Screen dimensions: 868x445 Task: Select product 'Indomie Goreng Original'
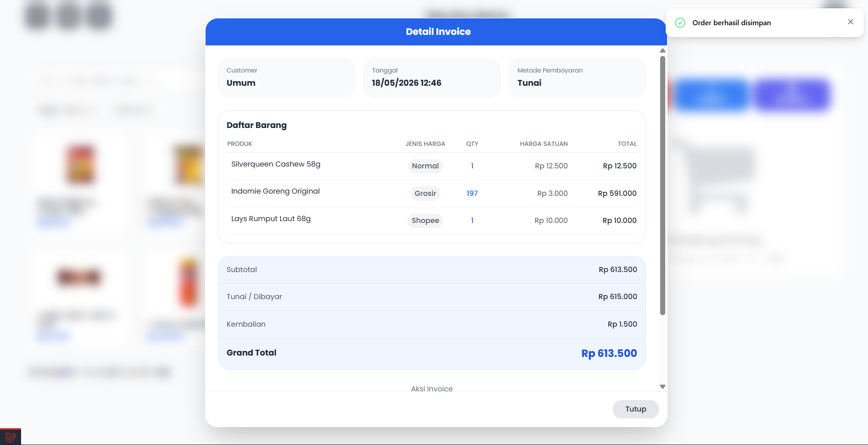click(275, 191)
